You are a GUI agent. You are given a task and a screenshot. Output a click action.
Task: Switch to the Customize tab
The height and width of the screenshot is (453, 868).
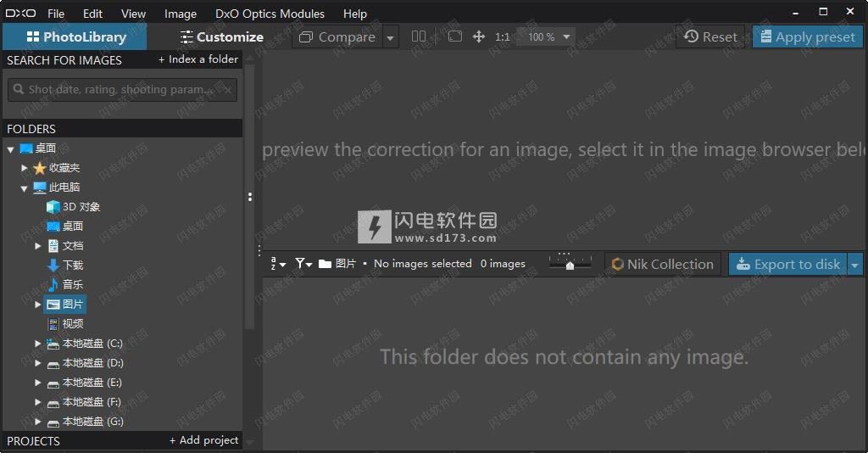(x=221, y=37)
